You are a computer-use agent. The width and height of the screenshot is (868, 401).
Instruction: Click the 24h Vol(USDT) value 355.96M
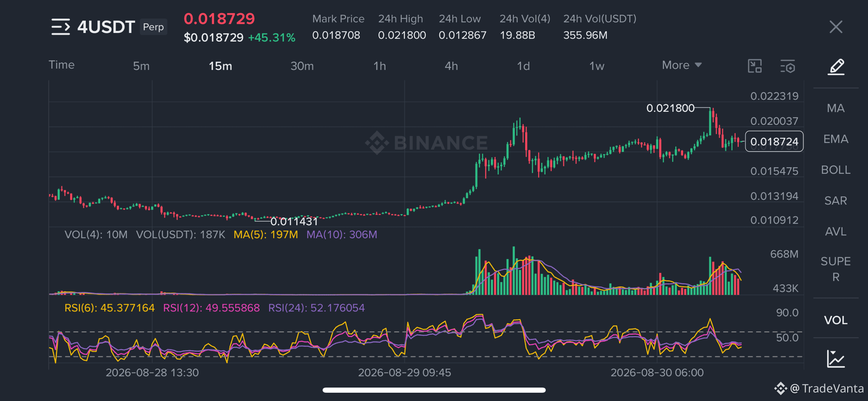[585, 35]
